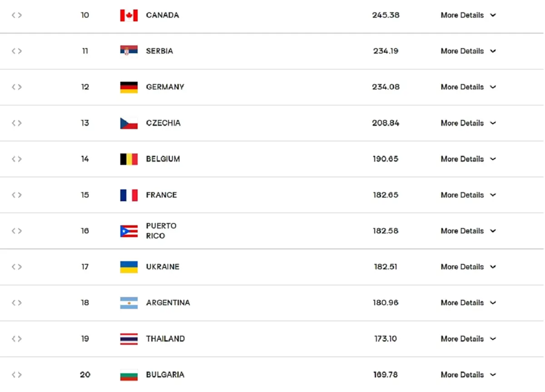Expand More Details for Belgium

(x=468, y=159)
